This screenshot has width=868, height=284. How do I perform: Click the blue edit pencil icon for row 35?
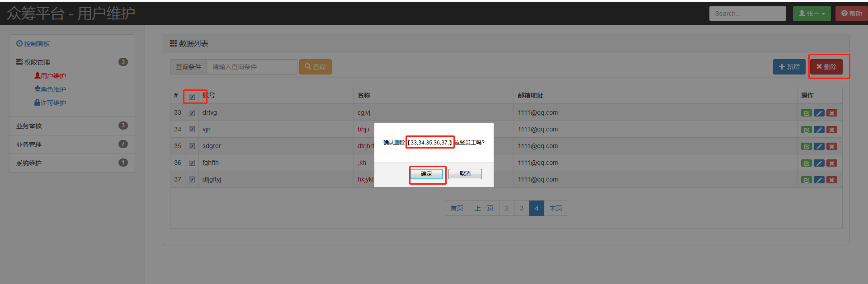819,146
